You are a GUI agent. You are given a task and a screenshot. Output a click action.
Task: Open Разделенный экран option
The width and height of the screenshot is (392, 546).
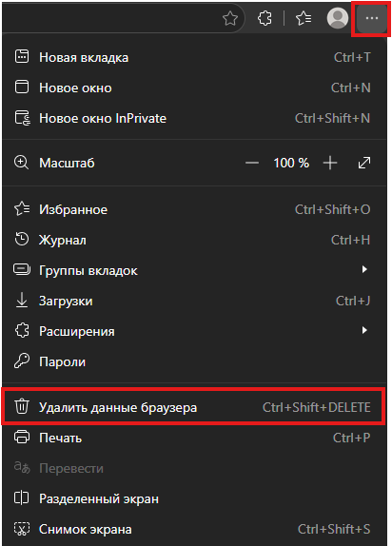coord(194,498)
